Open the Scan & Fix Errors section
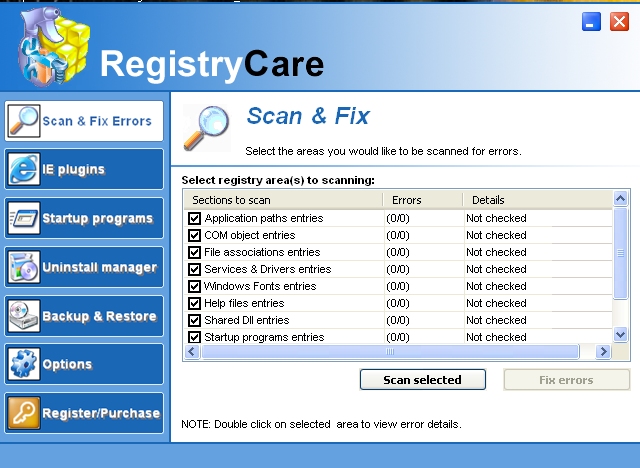The height and width of the screenshot is (468, 640). (x=84, y=121)
